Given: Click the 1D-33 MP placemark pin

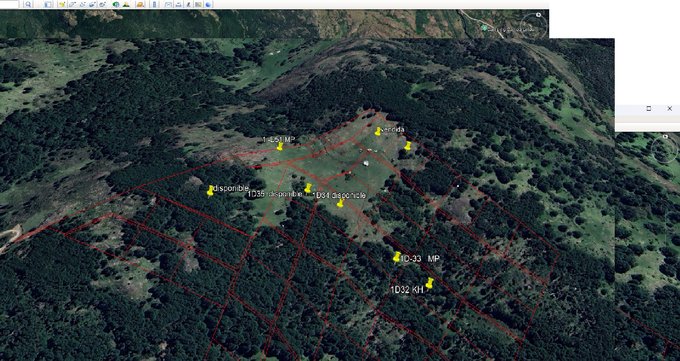Looking at the screenshot, I should pos(396,257).
